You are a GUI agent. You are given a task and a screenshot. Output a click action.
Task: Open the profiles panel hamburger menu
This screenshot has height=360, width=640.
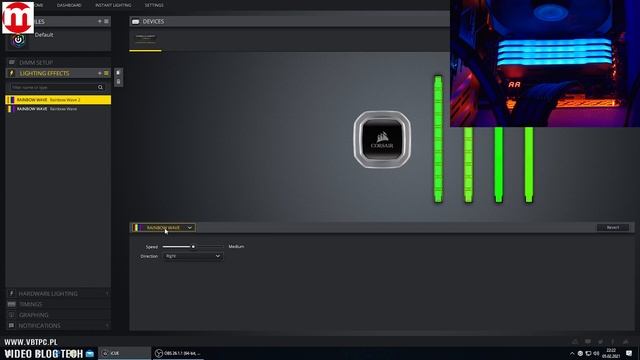coord(107,21)
